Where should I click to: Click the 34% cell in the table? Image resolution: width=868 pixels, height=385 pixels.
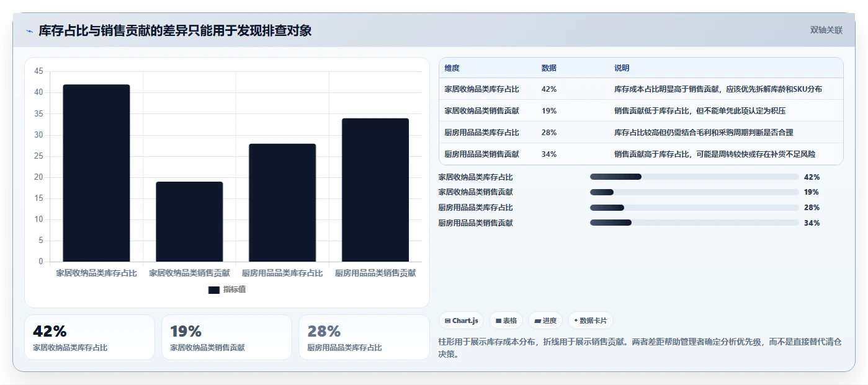[549, 154]
